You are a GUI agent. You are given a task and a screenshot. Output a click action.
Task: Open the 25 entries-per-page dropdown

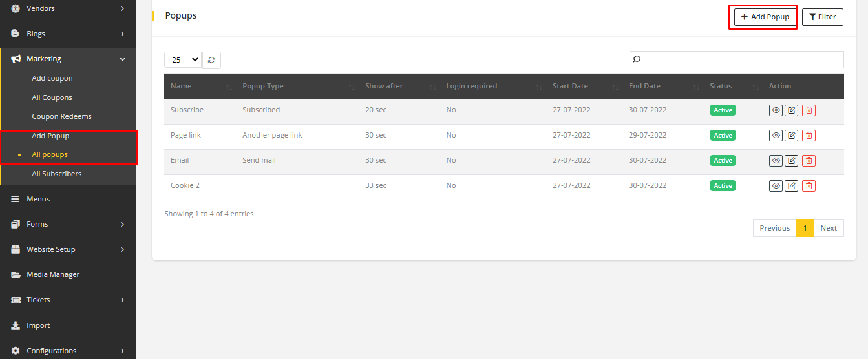coord(183,60)
